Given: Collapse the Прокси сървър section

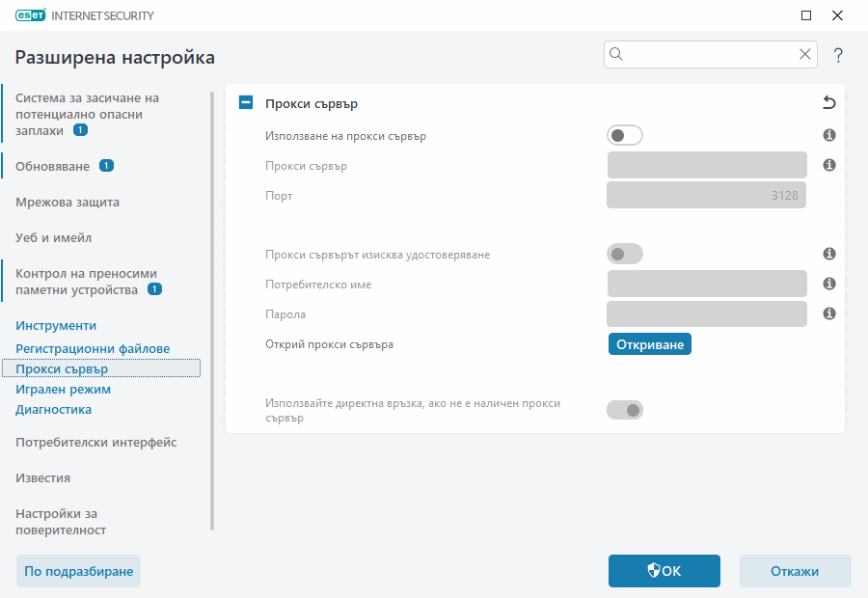Looking at the screenshot, I should [x=245, y=102].
